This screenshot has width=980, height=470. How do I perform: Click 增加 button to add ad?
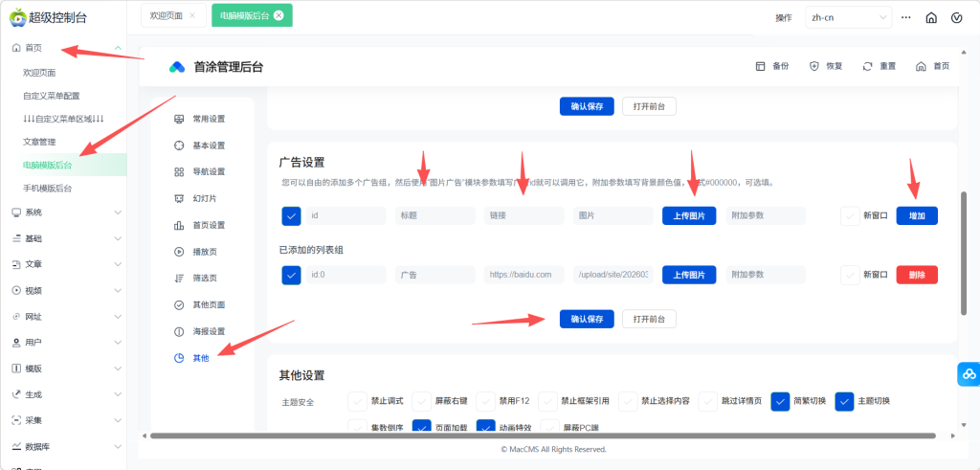point(917,215)
